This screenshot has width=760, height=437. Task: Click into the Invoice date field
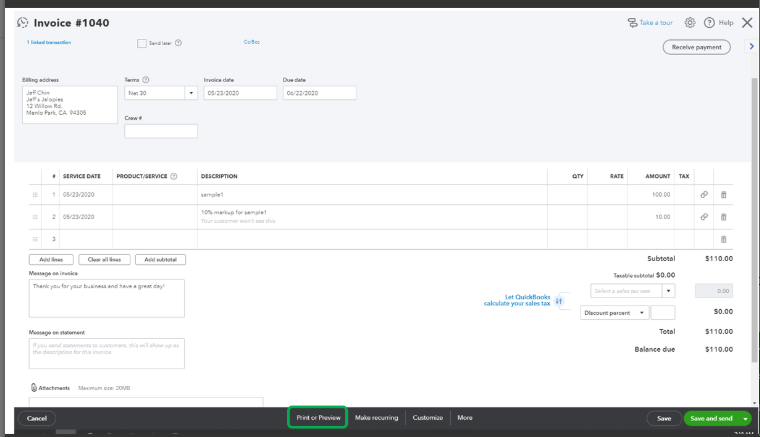[239, 93]
